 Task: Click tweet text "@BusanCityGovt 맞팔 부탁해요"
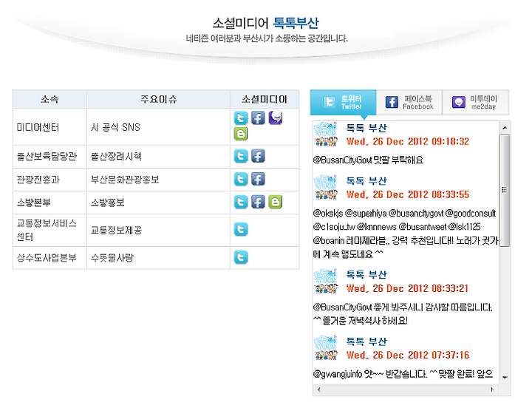pos(368,160)
